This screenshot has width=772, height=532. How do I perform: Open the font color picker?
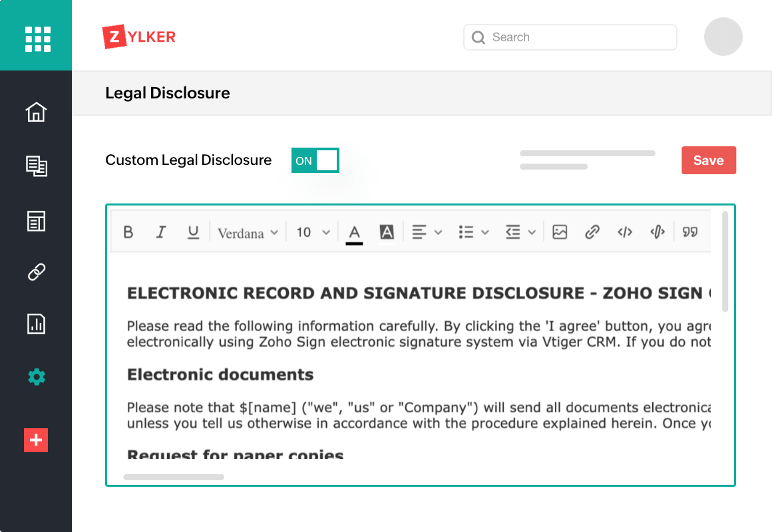click(x=354, y=231)
